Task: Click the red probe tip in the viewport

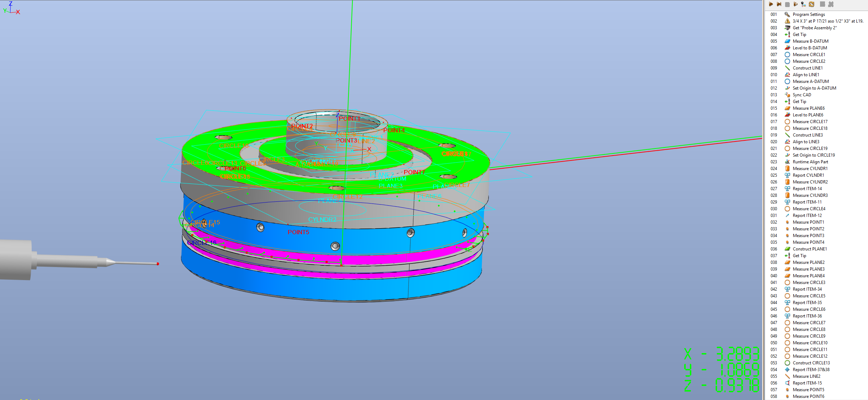Action: point(158,264)
